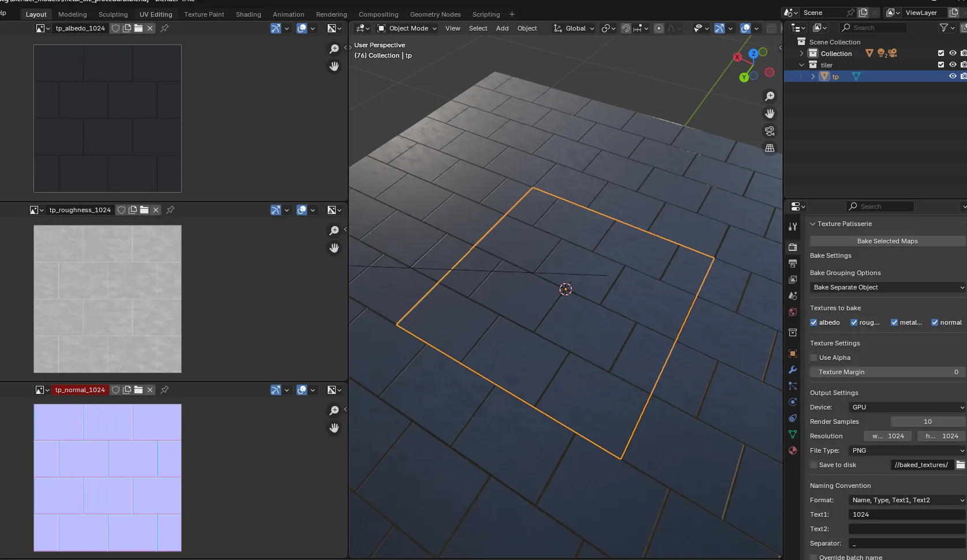Open the View Layer properties tab
Image resolution: width=967 pixels, height=560 pixels.
pos(793,280)
